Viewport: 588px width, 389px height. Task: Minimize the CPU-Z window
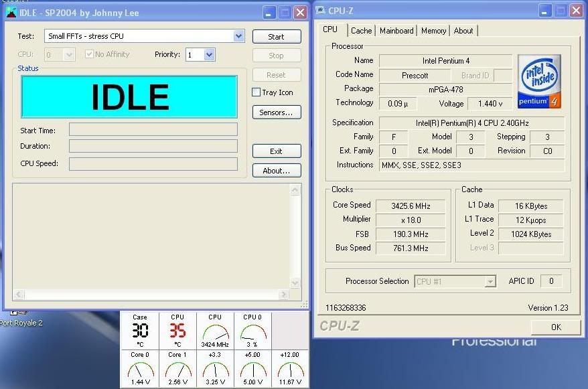(x=544, y=11)
